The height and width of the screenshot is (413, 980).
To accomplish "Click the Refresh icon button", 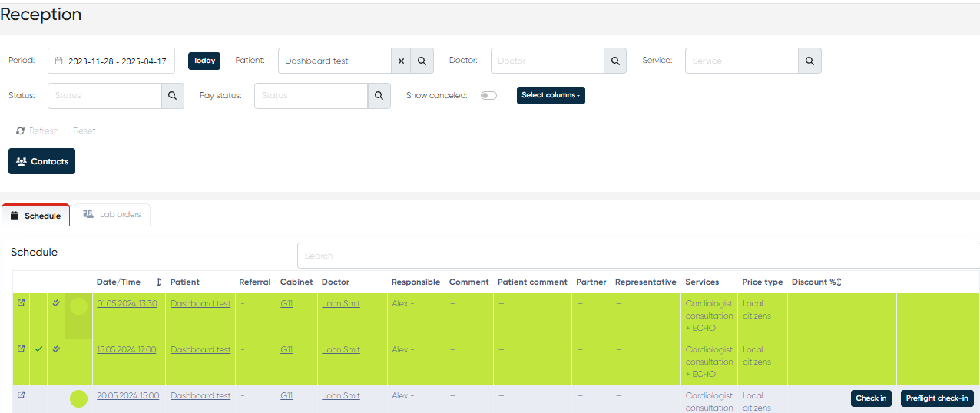I will (21, 131).
